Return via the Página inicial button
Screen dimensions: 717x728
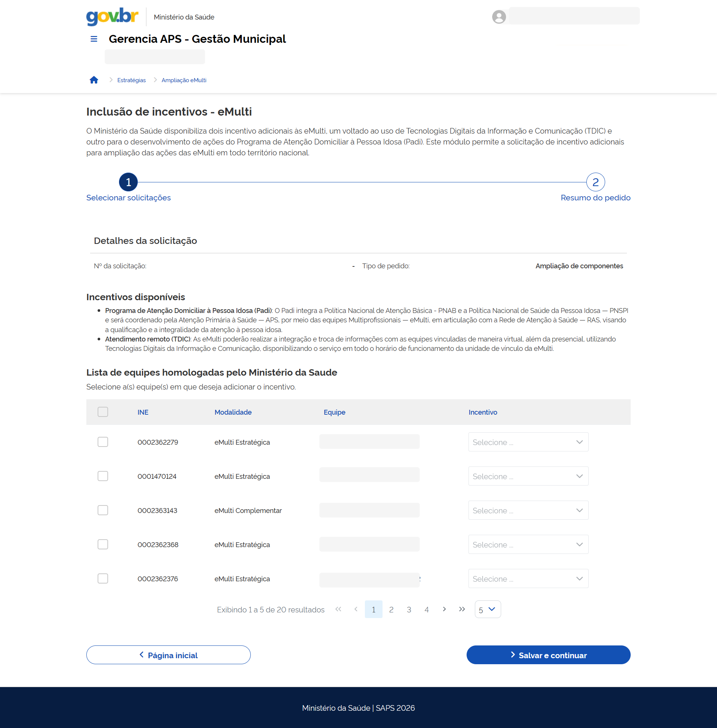(x=168, y=655)
